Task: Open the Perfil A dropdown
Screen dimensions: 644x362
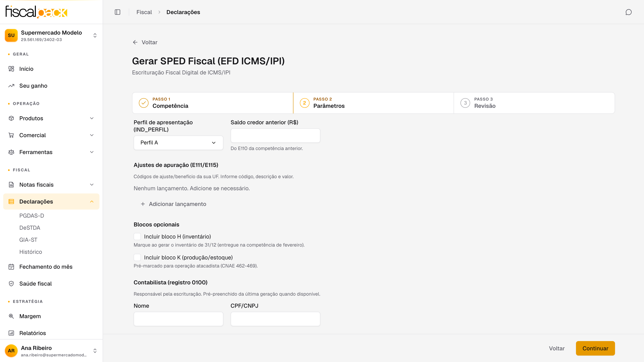Action: tap(178, 143)
